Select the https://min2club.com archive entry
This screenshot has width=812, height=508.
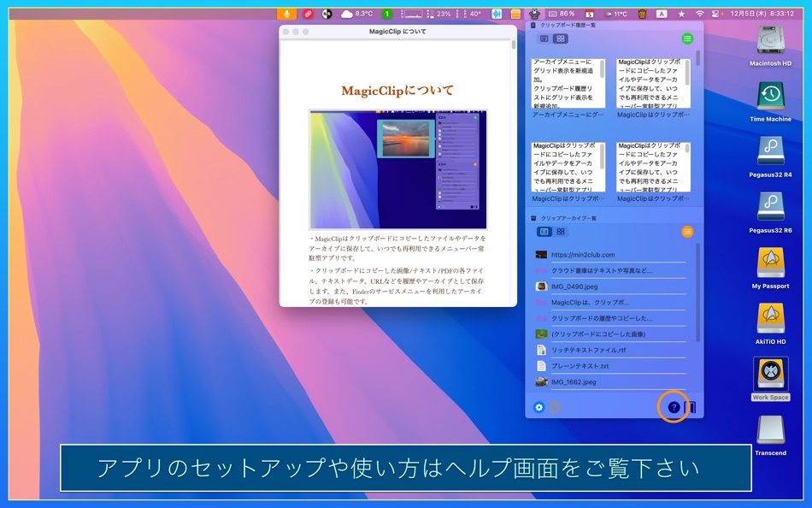610,255
